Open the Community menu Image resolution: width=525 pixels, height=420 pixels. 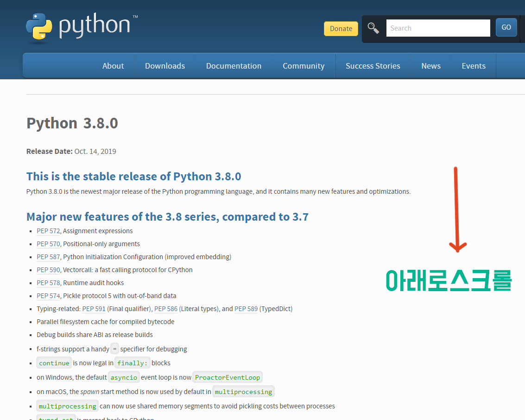click(x=304, y=66)
